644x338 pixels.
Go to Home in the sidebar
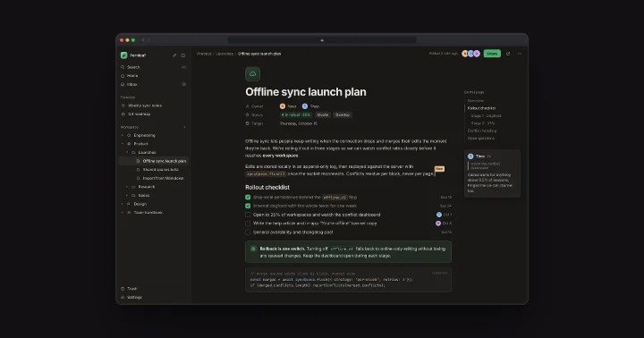coord(154,76)
